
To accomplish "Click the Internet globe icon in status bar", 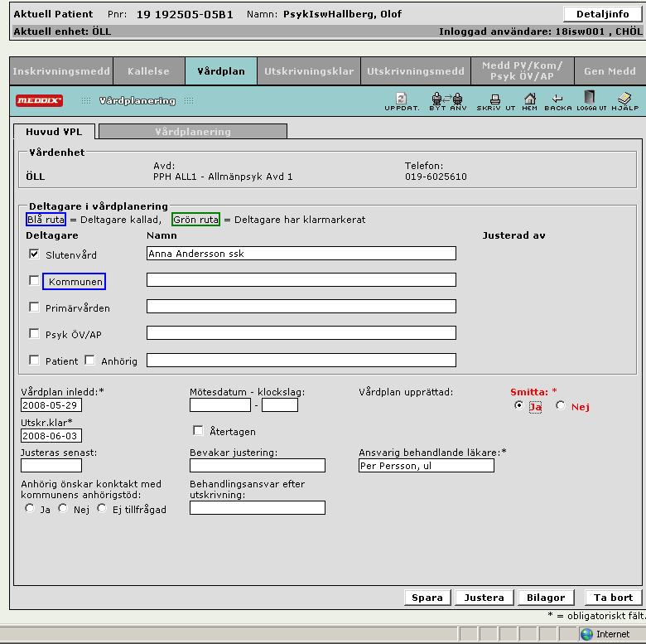I will click(586, 634).
